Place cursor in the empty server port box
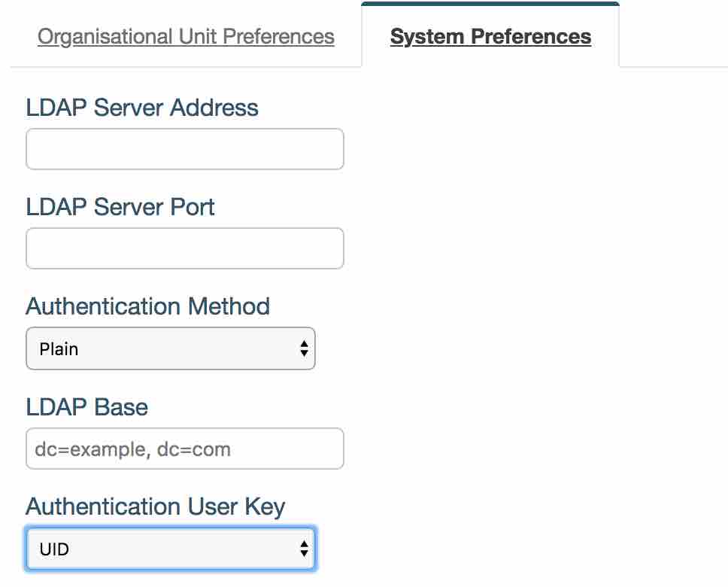The width and height of the screenshot is (728, 587). coord(184,248)
